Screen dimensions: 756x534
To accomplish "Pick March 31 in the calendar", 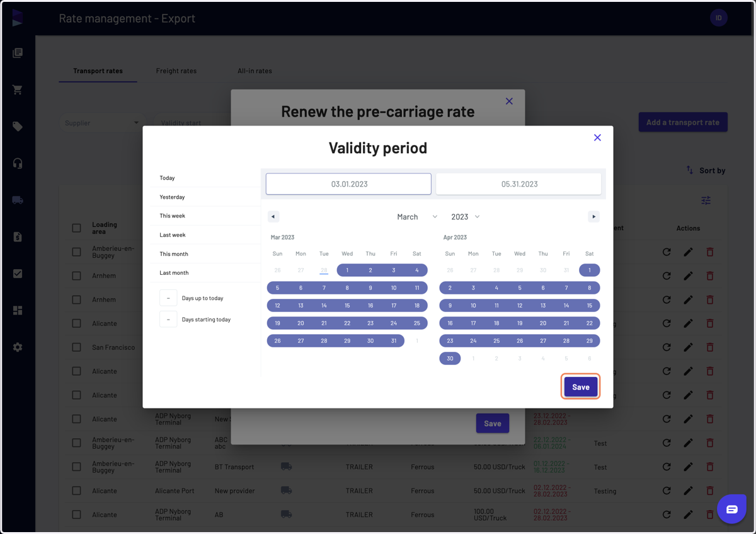I will click(394, 340).
